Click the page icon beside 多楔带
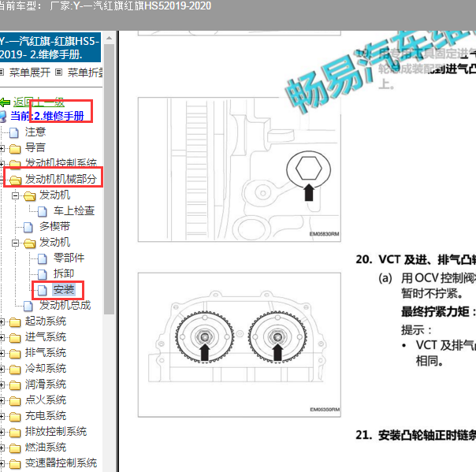Viewport: 476px width, 472px height. click(x=28, y=228)
